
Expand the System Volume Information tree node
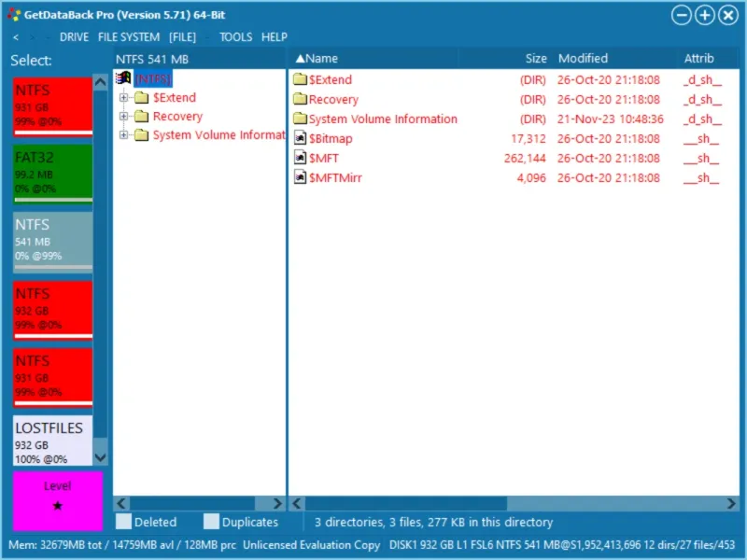tap(123, 135)
